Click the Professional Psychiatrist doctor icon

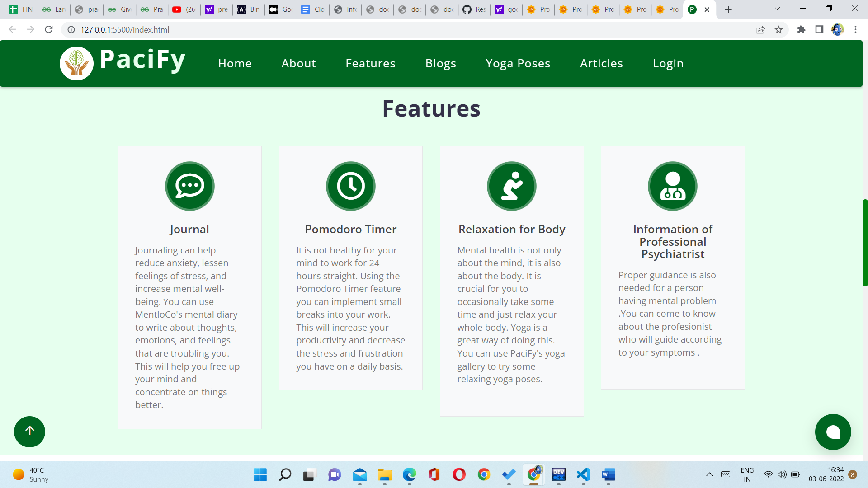click(x=672, y=186)
